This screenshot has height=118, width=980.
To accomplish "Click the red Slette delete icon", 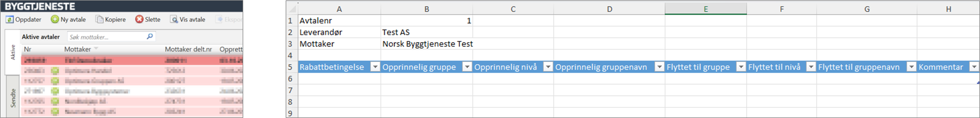I will [x=139, y=19].
